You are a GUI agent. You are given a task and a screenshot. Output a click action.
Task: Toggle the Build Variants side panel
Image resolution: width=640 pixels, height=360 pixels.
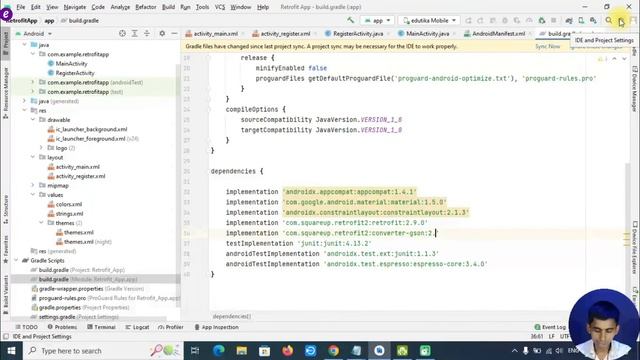coord(6,295)
